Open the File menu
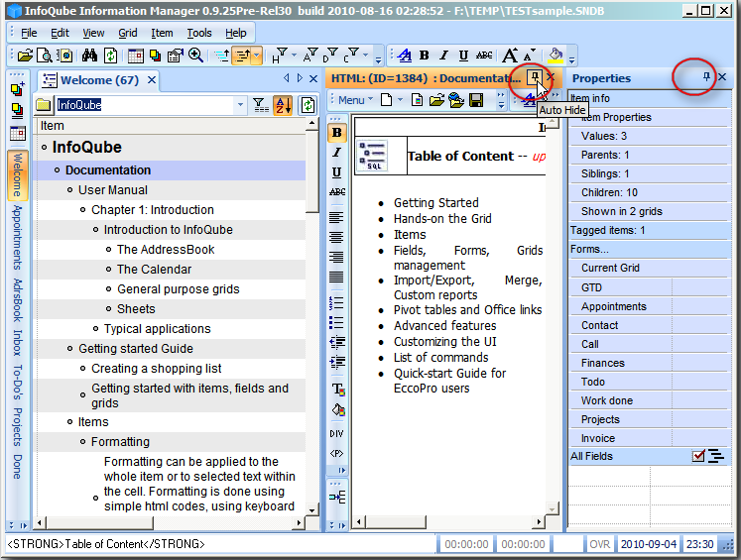This screenshot has width=741, height=560. click(x=29, y=33)
